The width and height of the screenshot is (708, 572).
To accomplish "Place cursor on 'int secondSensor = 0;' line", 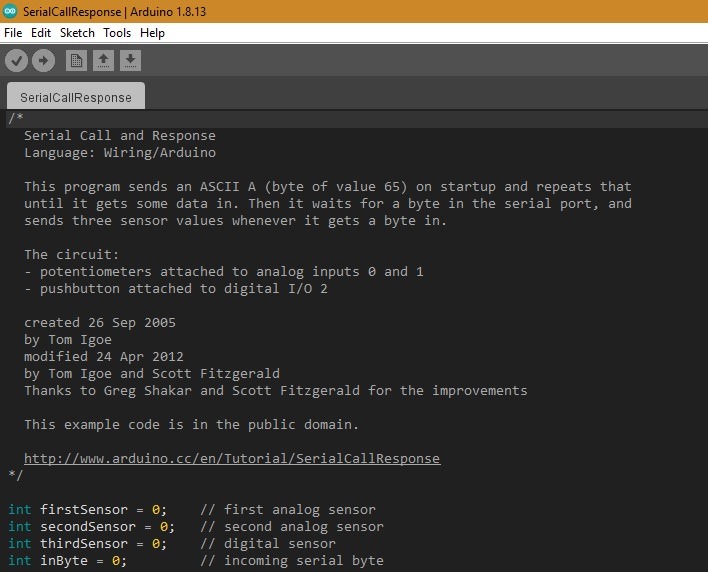I will click(92, 527).
